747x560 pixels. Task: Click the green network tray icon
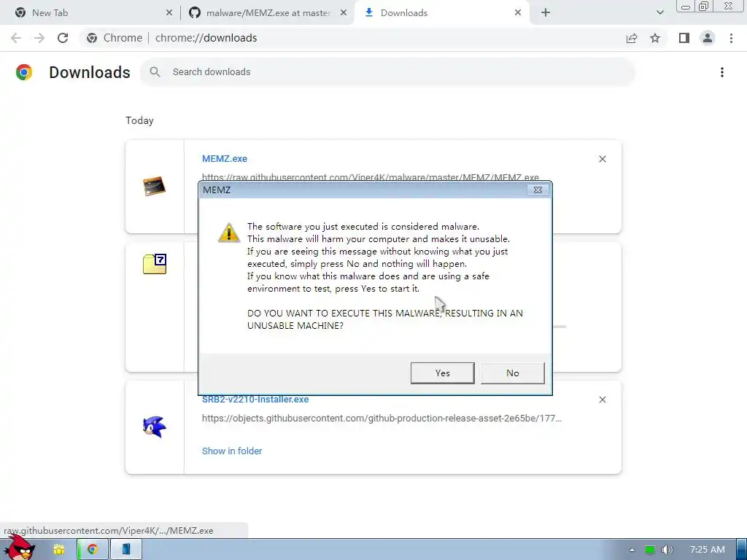pos(650,550)
